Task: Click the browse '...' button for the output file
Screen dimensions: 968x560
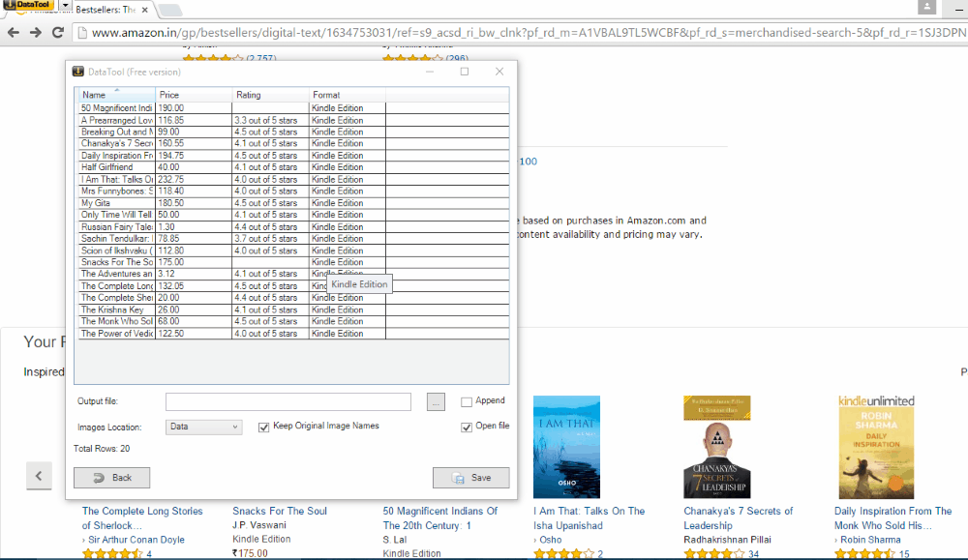Action: pyautogui.click(x=436, y=401)
